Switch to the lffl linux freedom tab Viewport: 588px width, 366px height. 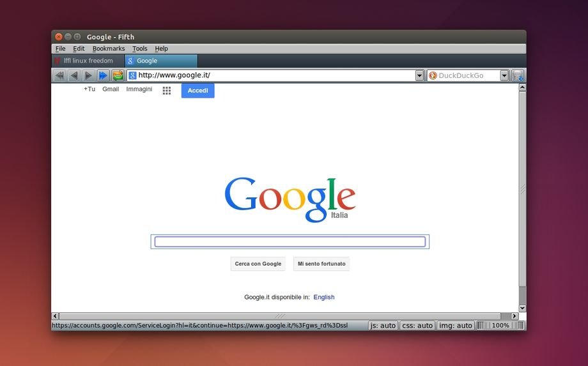point(88,61)
